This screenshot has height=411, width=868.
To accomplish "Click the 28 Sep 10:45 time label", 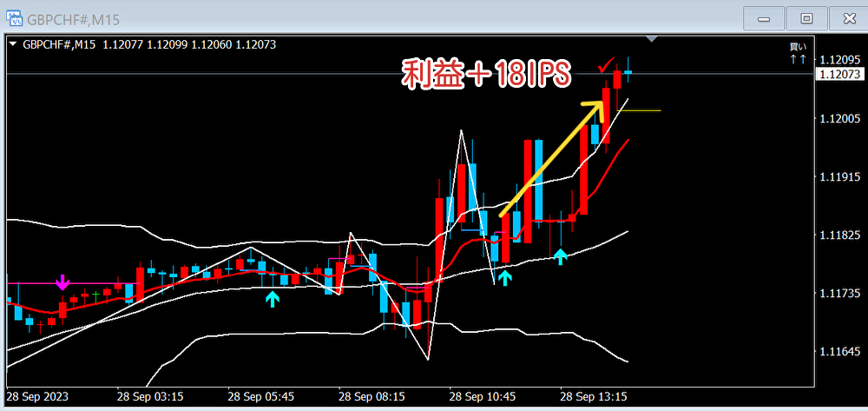I will click(483, 397).
